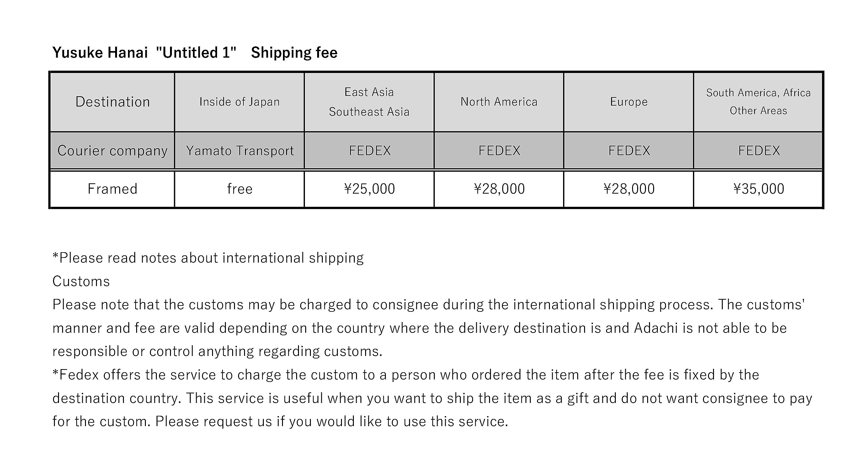Select the Framed row label
This screenshot has height=470, width=868.
112,189
